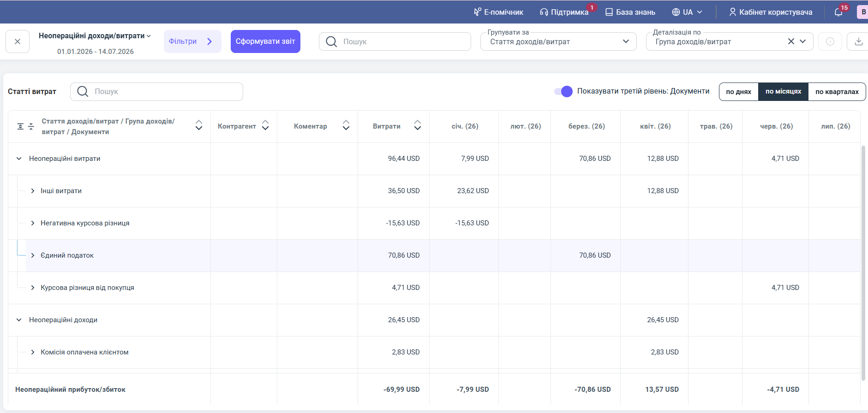Screen dimensions: 868x413
Task: Click the download report icon
Action: [858, 41]
